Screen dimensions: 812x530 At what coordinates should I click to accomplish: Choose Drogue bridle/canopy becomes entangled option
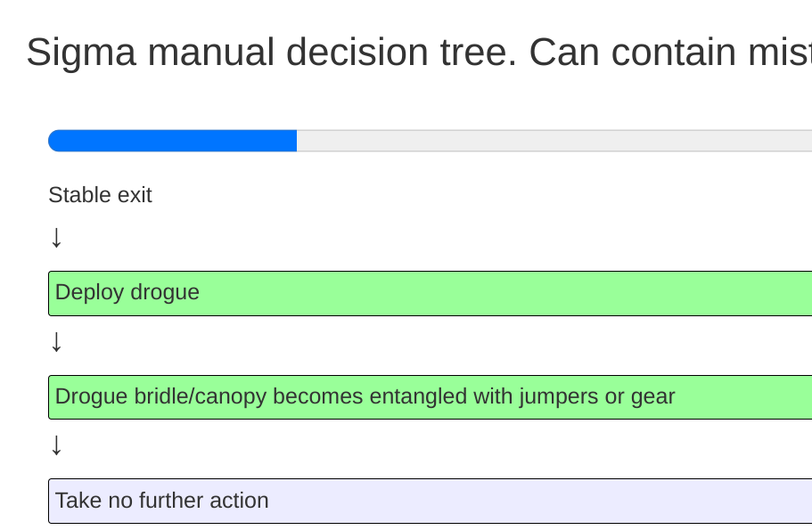pos(430,397)
